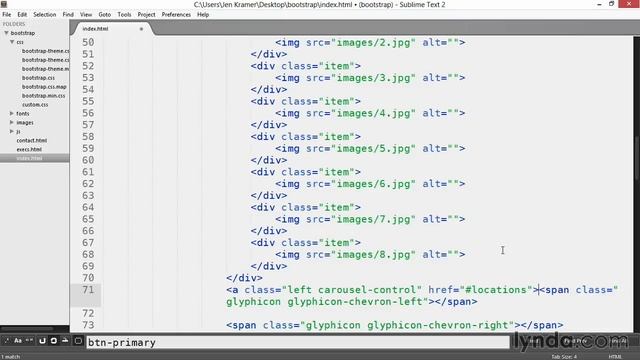Viewport: 640px width, 360px height.
Task: Open bootstrap.css.map file
Action: [44, 87]
